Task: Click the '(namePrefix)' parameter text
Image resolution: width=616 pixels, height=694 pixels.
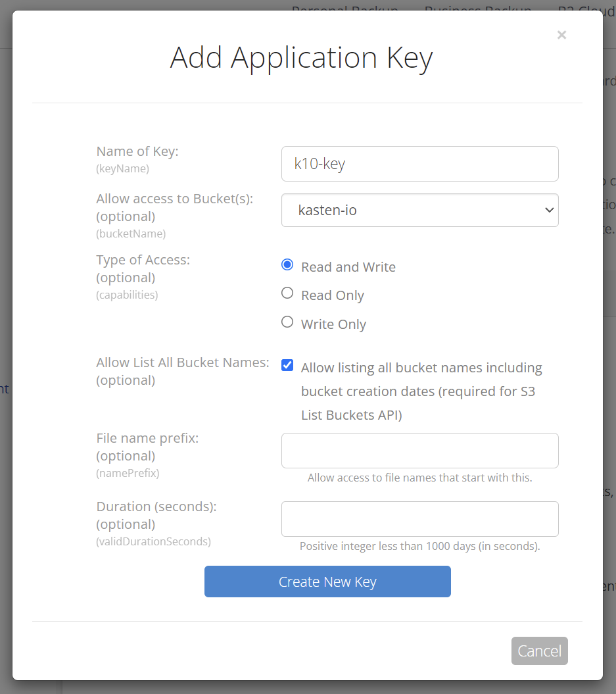Action: pyautogui.click(x=128, y=473)
